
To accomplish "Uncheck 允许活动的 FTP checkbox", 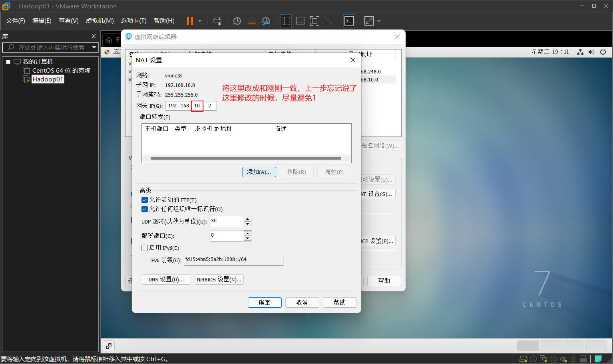I will pos(145,200).
